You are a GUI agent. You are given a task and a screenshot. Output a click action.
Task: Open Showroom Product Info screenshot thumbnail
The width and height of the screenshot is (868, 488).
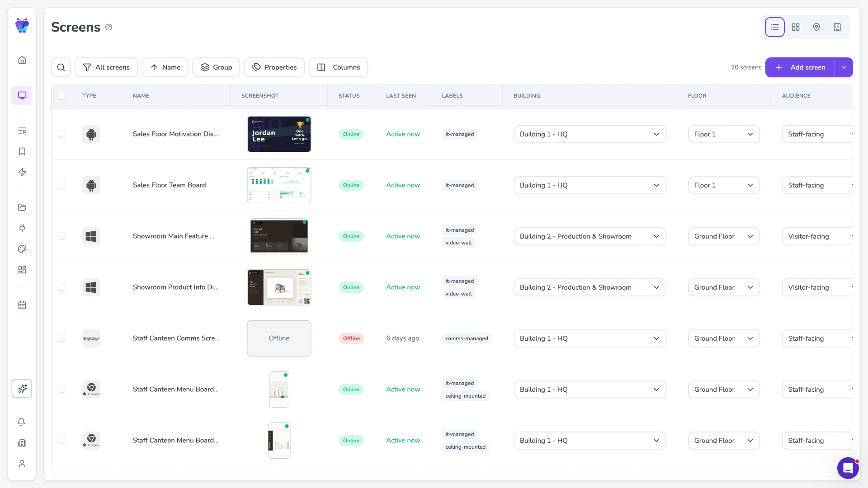pos(279,287)
